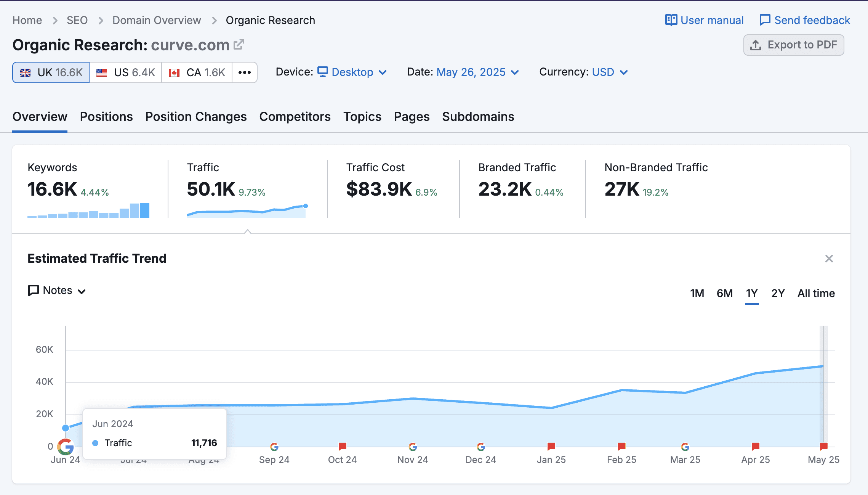Click the Export to PDF button
This screenshot has width=868, height=495.
tap(794, 45)
